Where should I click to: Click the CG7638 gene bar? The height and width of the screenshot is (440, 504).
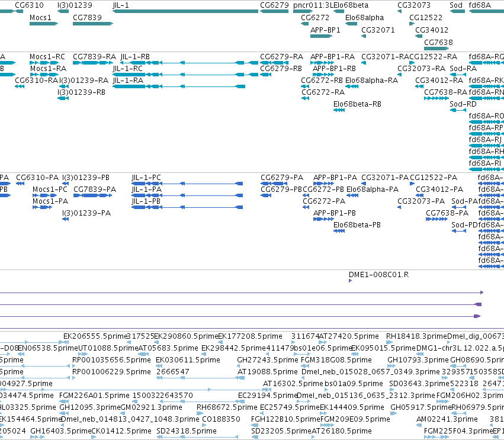(x=436, y=49)
